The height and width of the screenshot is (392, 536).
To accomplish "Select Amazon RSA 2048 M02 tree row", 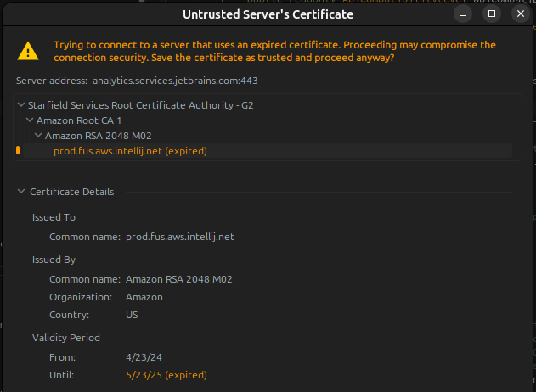I will point(98,136).
